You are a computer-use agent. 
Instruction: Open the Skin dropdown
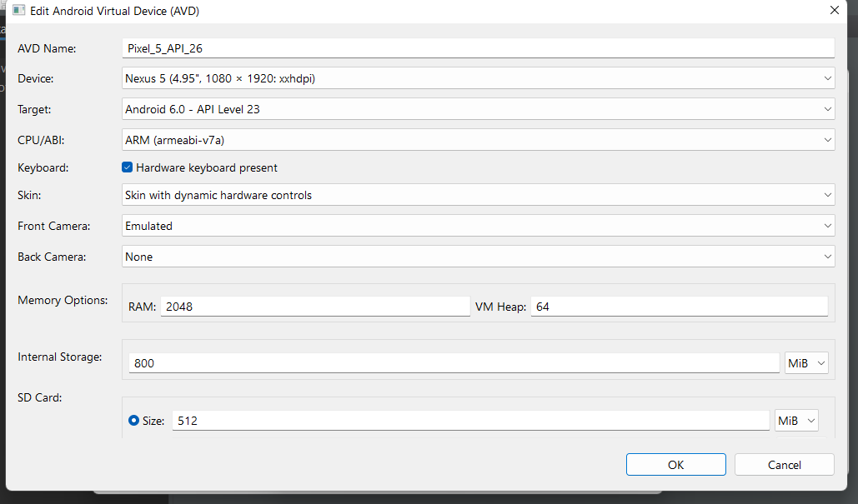[478, 195]
